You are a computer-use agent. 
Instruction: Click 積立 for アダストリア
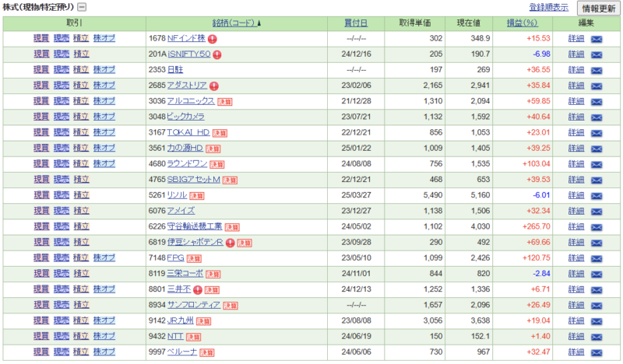click(81, 86)
